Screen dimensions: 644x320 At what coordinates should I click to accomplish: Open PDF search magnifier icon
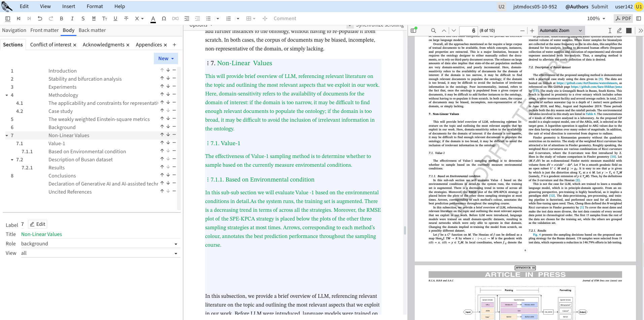point(434,31)
